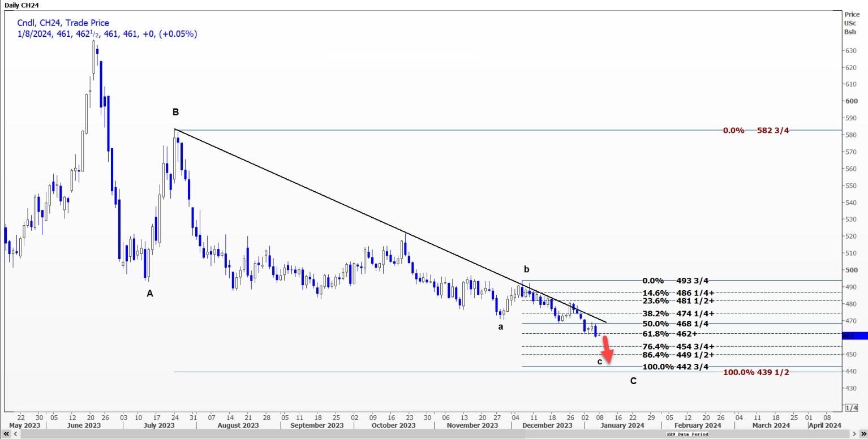Click the blue current price tag on the axis

(854, 335)
